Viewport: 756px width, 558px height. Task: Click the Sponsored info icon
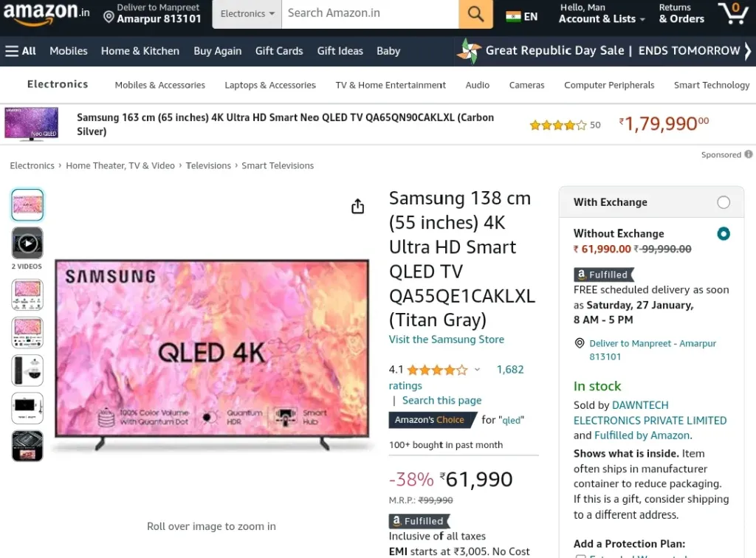pos(749,154)
